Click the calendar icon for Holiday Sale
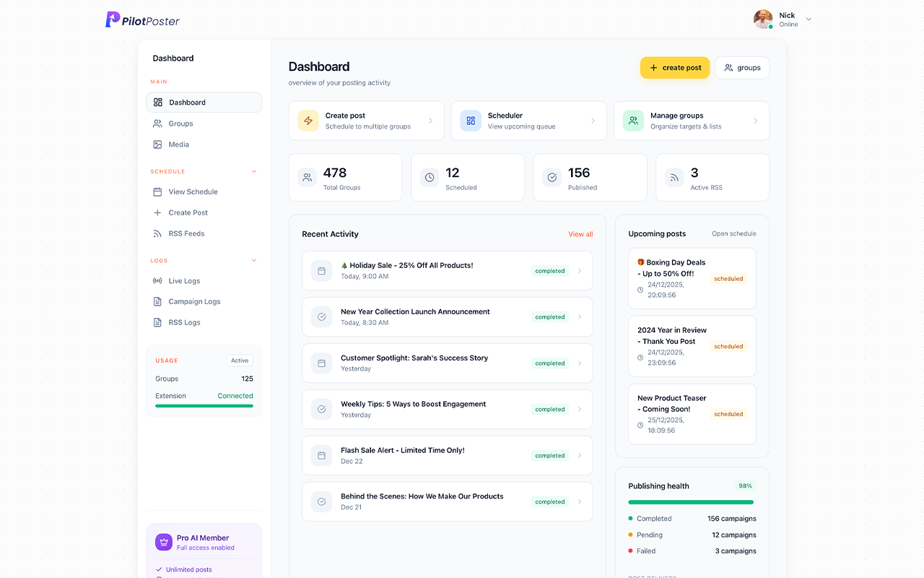Screen dimensions: 924x578 [322, 271]
